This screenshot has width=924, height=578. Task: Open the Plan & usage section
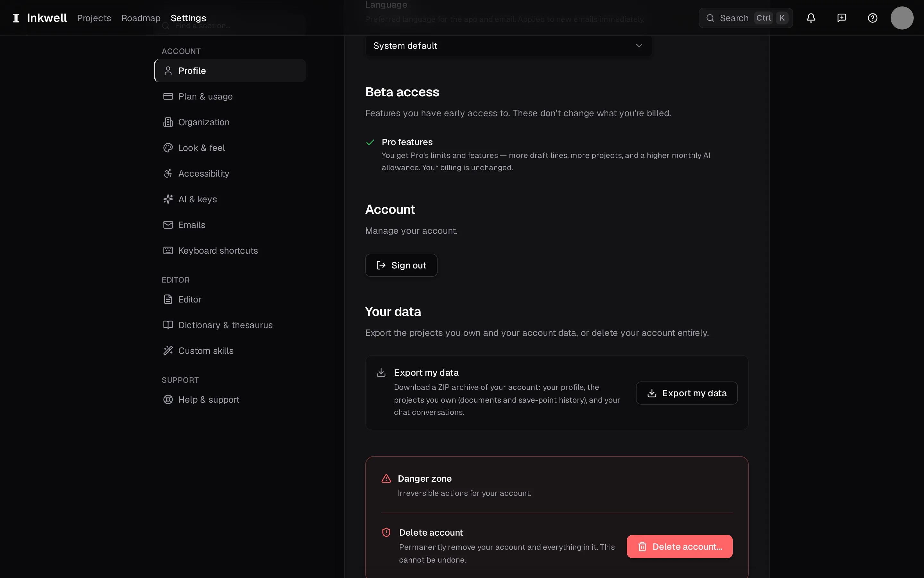(x=230, y=96)
